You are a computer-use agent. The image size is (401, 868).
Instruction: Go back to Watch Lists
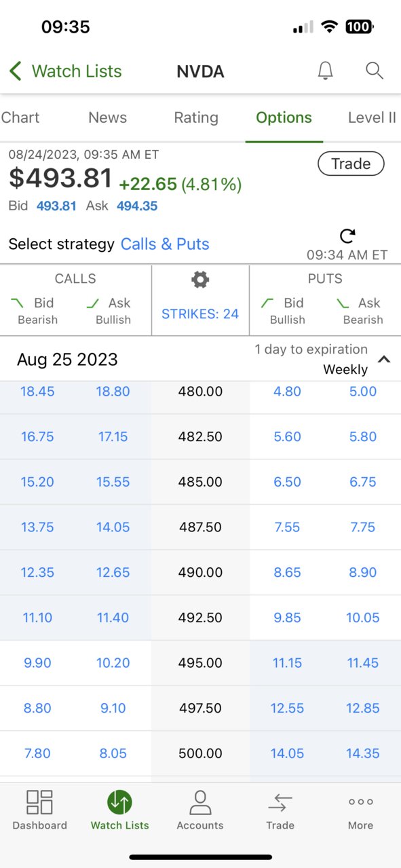tap(65, 71)
